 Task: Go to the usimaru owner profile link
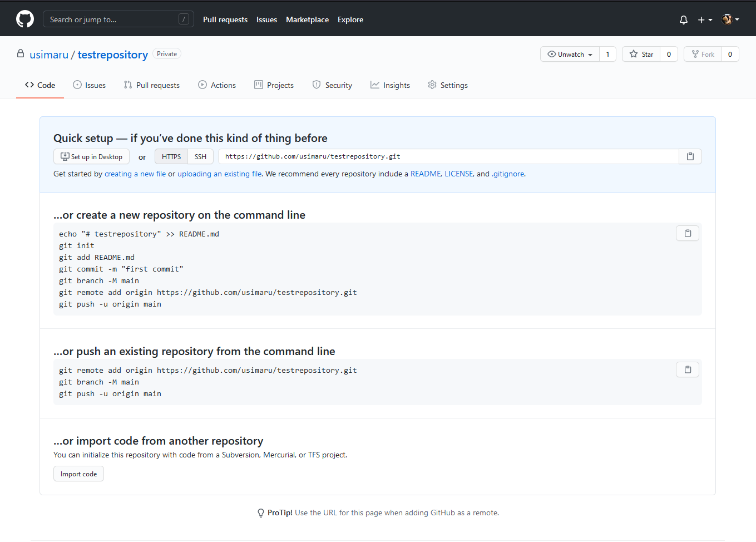point(49,55)
